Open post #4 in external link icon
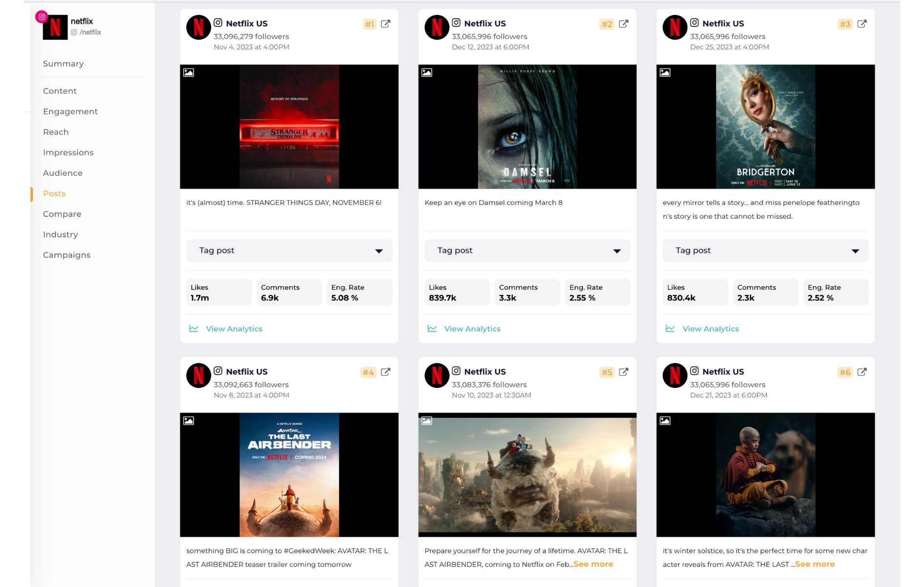This screenshot has width=924, height=587. 385,372
